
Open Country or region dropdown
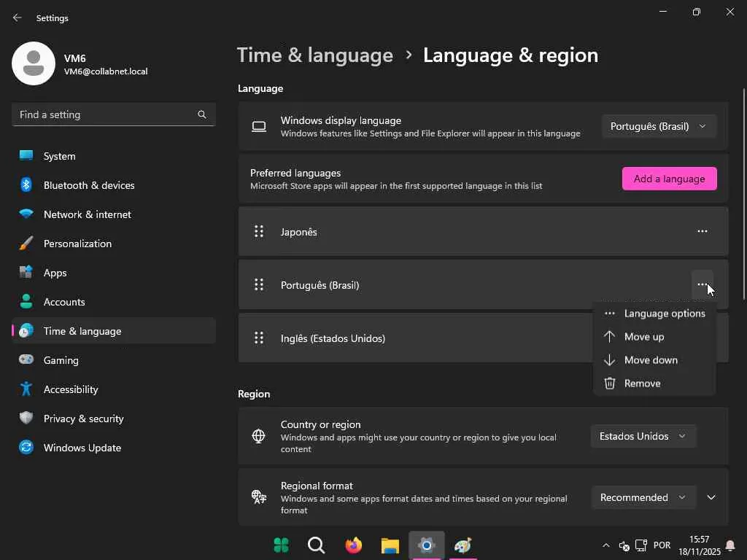643,436
